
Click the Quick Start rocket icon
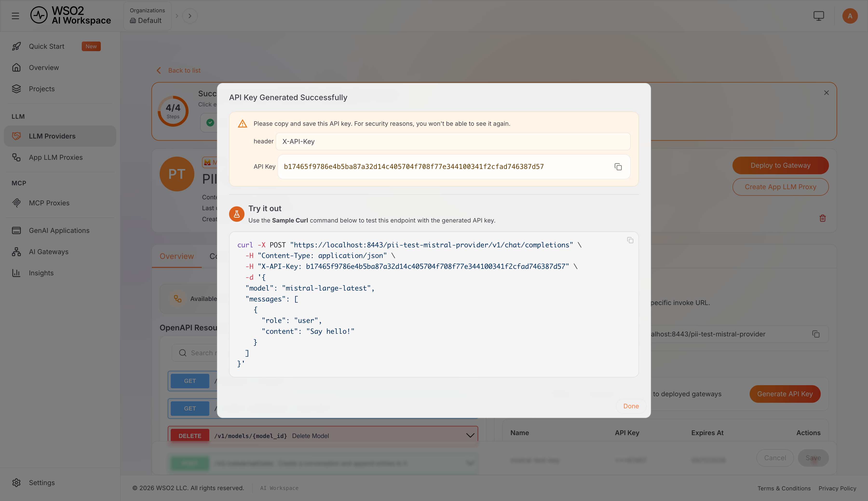click(16, 46)
